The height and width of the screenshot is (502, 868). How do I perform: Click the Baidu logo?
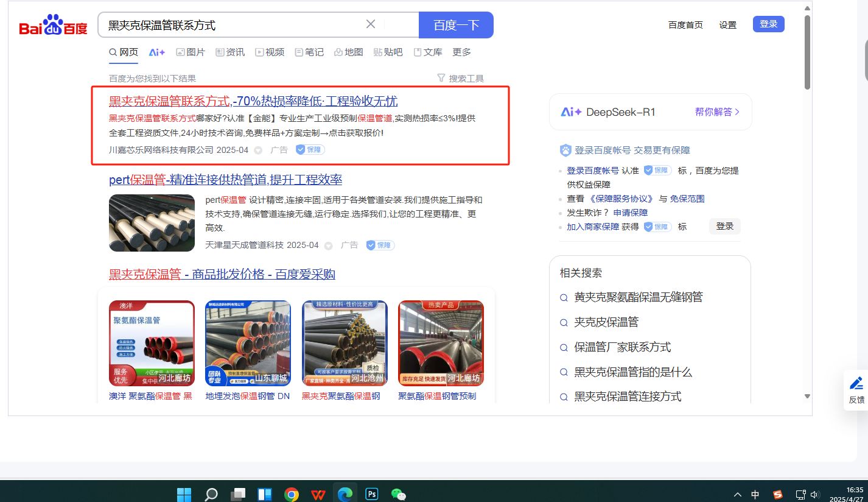click(x=53, y=26)
